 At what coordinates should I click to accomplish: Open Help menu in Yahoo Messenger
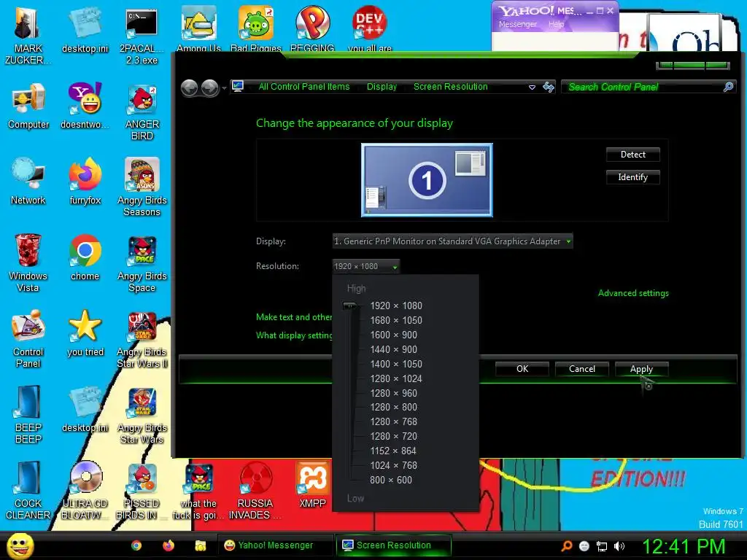[x=555, y=24]
